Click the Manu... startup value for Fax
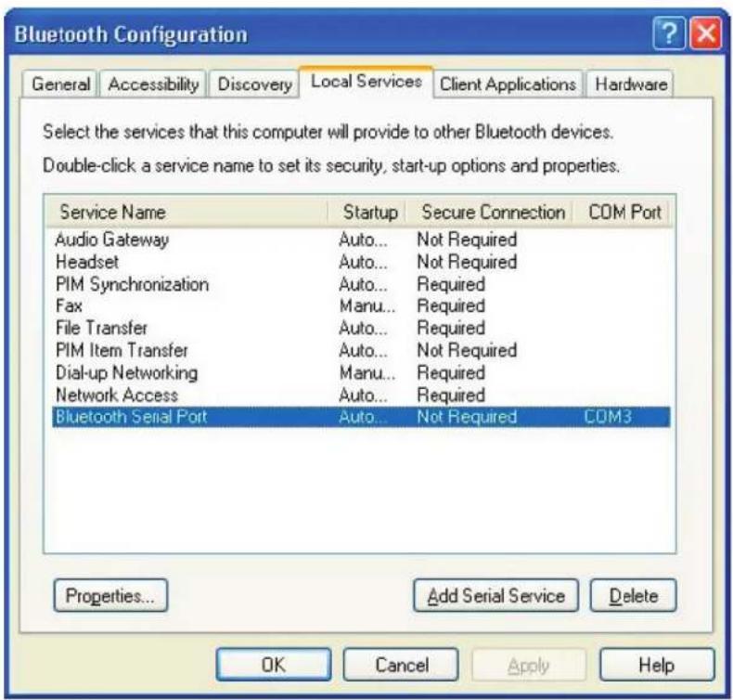The image size is (733, 700). (367, 305)
